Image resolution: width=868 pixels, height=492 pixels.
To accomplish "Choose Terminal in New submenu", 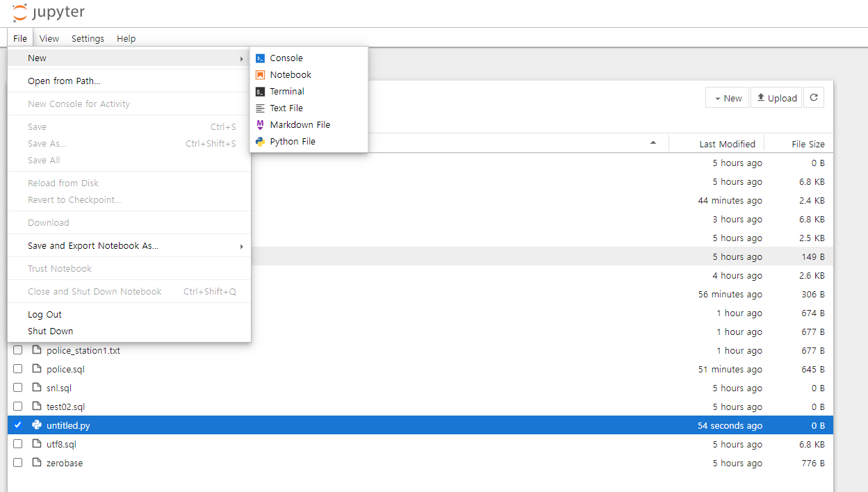I will pos(309,92).
